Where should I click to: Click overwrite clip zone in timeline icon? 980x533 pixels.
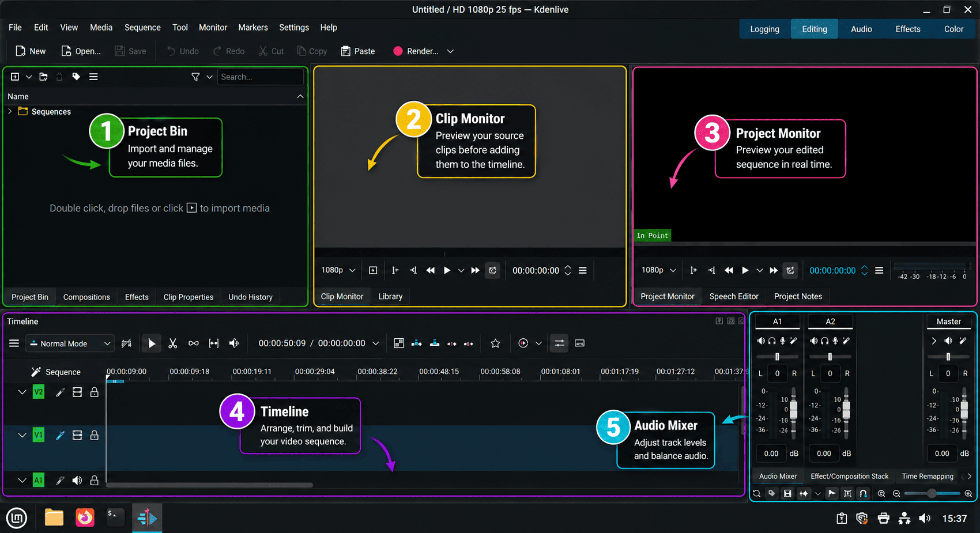pyautogui.click(x=435, y=343)
